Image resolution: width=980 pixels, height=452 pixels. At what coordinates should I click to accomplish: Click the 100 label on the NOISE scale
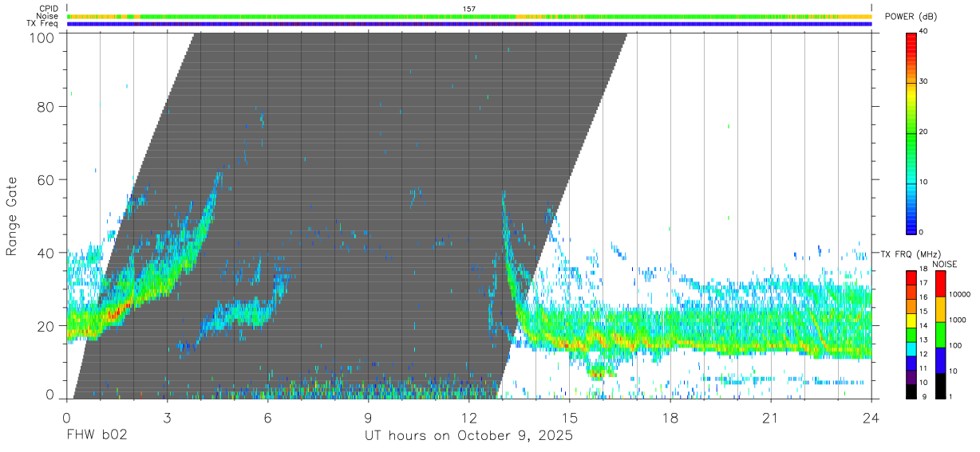(957, 345)
